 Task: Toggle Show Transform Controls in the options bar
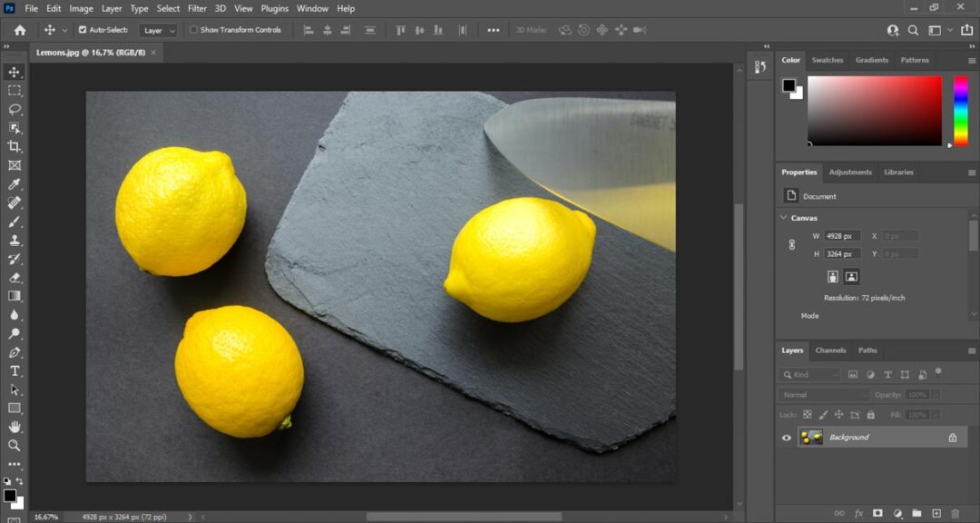[x=195, y=29]
